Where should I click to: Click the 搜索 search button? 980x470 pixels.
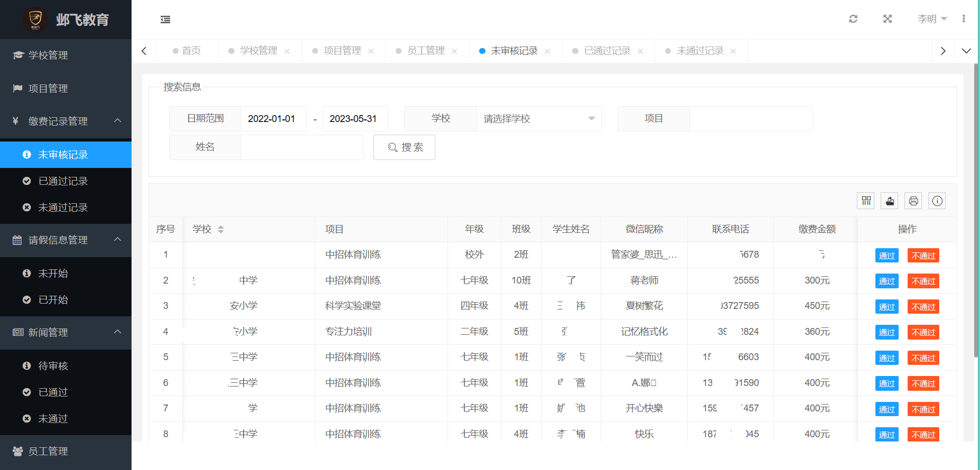[x=404, y=147]
